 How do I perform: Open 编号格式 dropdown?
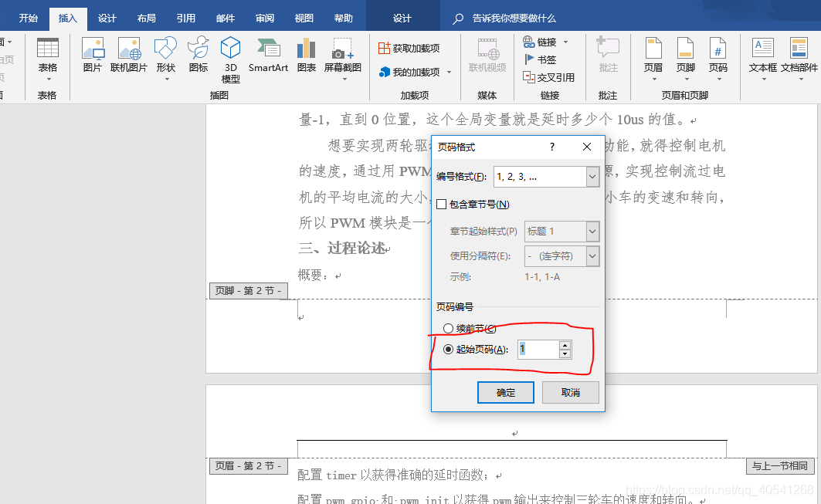[x=592, y=177]
